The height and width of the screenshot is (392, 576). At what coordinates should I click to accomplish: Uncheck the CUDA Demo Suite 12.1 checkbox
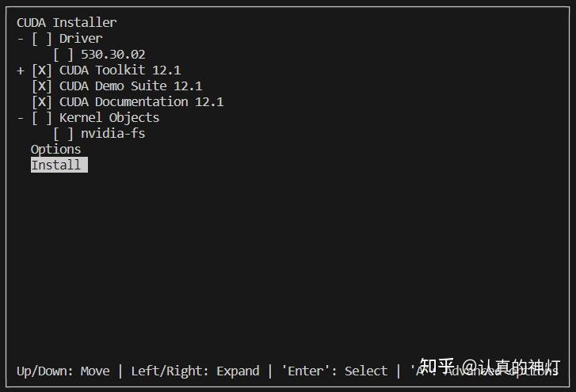[42, 86]
